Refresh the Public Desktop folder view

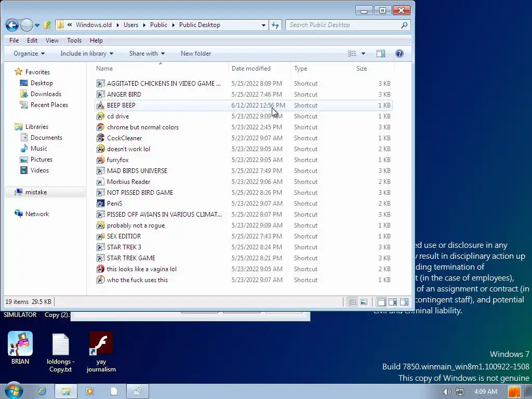(275, 25)
